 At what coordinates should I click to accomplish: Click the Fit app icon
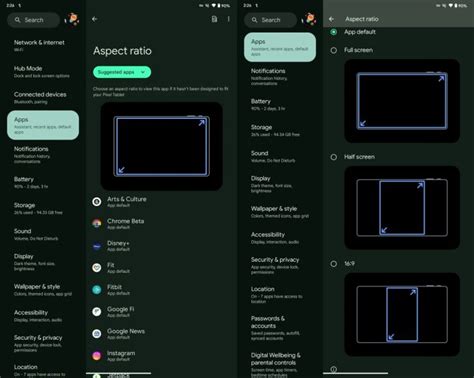click(97, 268)
